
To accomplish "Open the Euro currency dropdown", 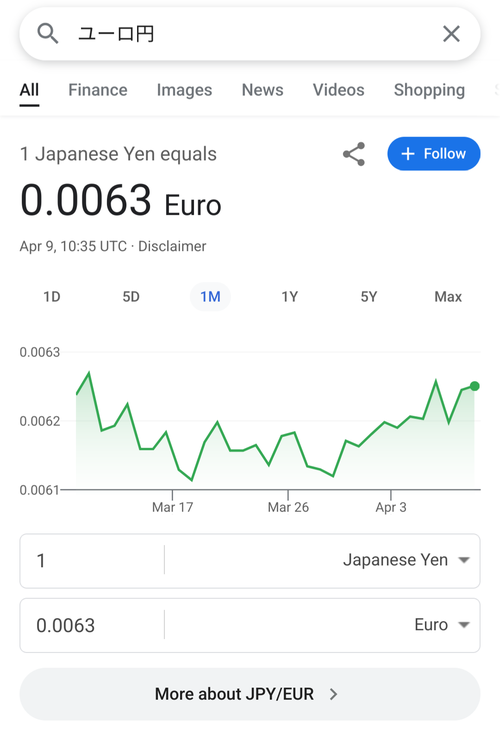I will [442, 625].
